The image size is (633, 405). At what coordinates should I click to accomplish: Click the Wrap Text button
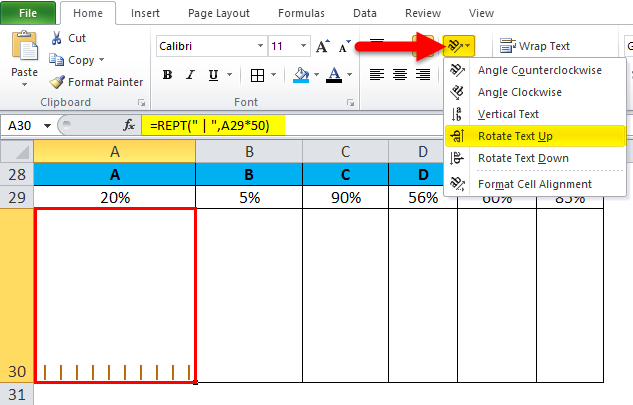(x=534, y=46)
